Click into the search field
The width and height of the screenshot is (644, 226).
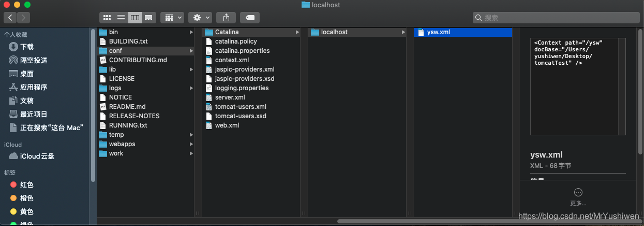[x=556, y=18]
